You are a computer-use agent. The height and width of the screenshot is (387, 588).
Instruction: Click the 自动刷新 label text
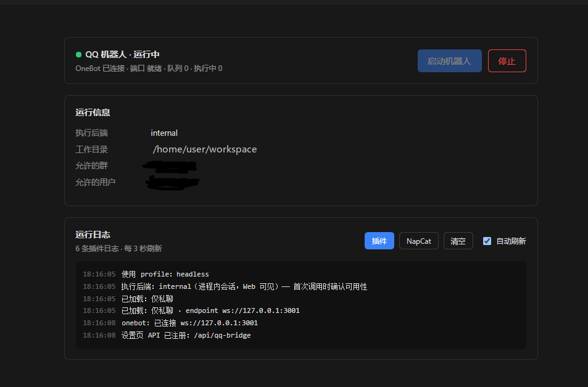pyautogui.click(x=511, y=241)
